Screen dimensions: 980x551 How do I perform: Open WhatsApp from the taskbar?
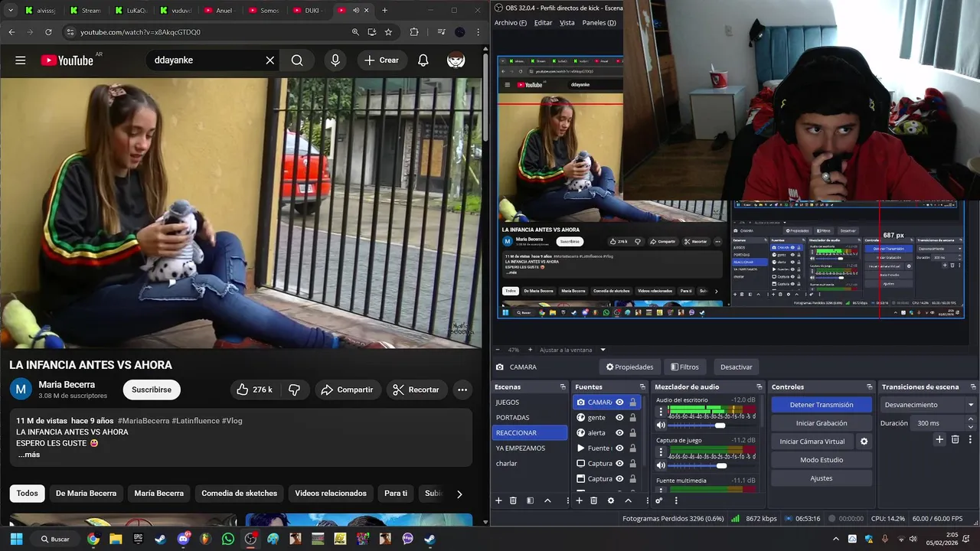(x=228, y=539)
